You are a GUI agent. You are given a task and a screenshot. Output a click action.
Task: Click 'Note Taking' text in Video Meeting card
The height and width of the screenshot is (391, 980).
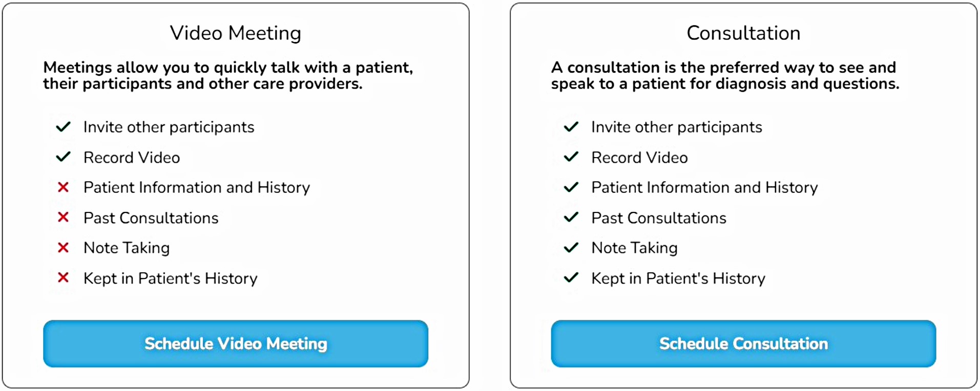pyautogui.click(x=127, y=248)
